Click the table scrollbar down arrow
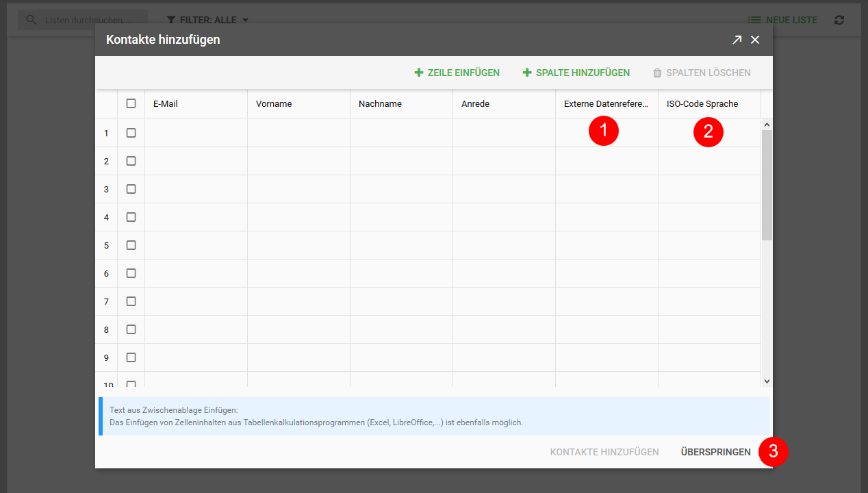868x493 pixels. (767, 381)
